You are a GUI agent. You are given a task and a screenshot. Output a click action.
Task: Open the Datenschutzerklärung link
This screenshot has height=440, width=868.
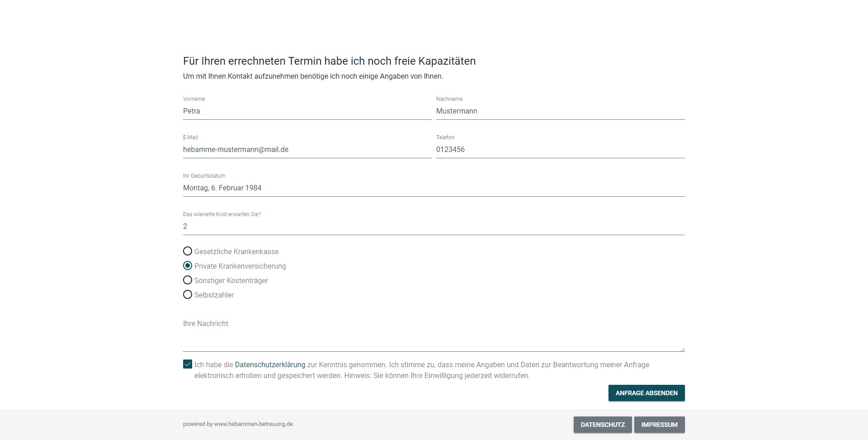(270, 365)
